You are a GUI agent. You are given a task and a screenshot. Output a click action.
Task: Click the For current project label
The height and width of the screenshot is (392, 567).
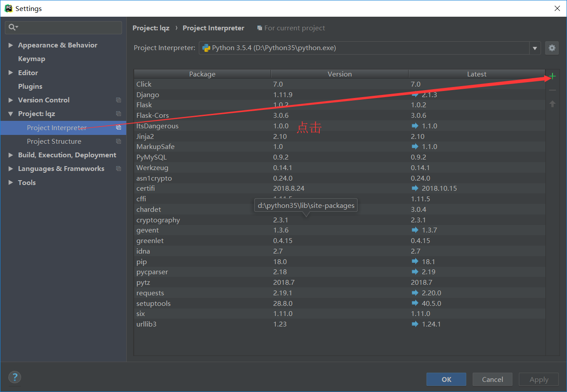point(295,28)
